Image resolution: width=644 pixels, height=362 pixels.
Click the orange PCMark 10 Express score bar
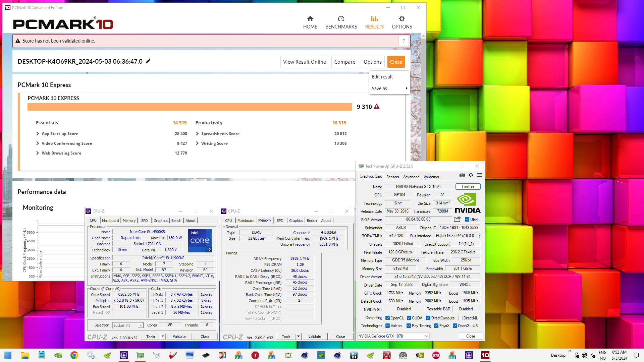(x=190, y=107)
